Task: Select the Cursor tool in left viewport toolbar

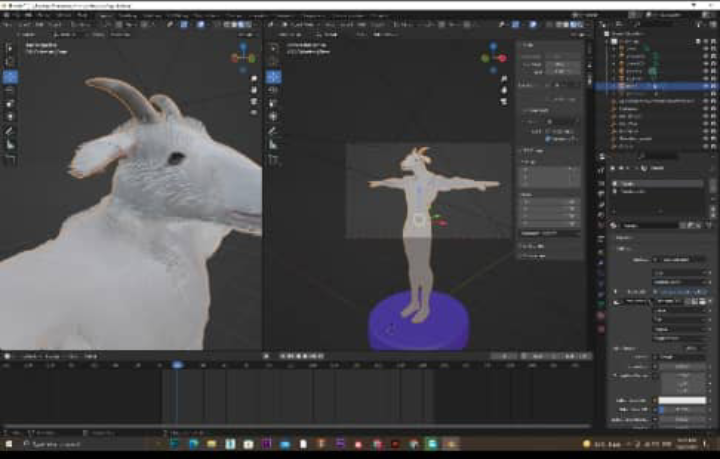Action: point(10,62)
